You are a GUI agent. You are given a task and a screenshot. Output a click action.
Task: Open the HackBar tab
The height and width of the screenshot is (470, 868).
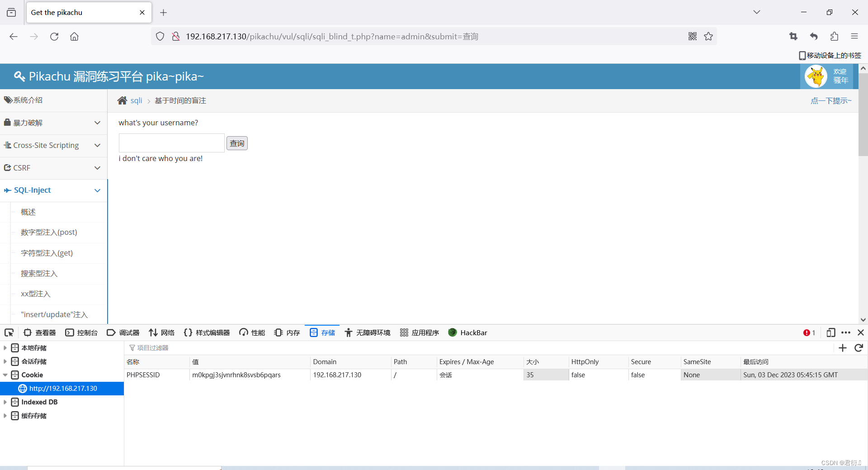pos(467,333)
